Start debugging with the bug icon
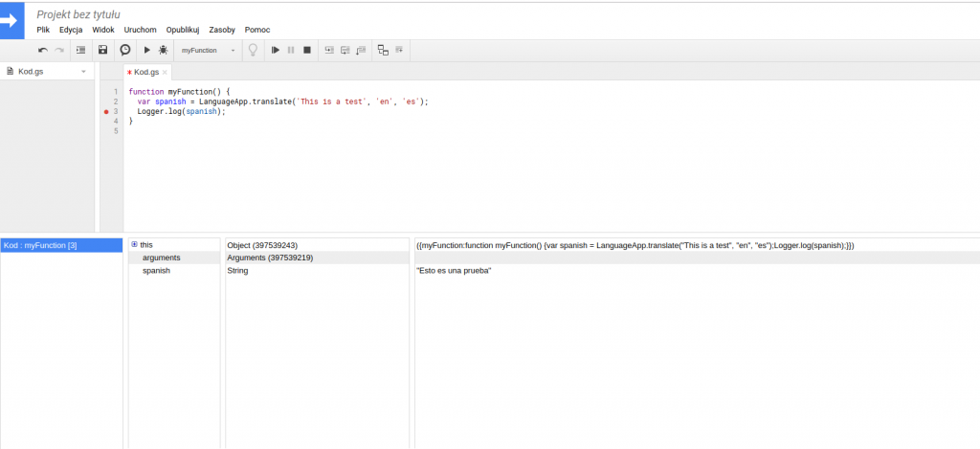 [163, 50]
